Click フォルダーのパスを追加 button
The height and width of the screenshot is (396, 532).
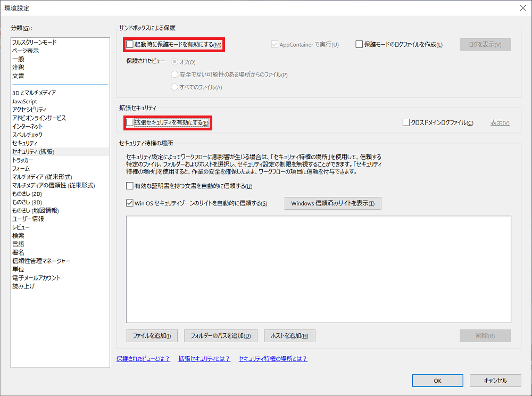(x=221, y=336)
